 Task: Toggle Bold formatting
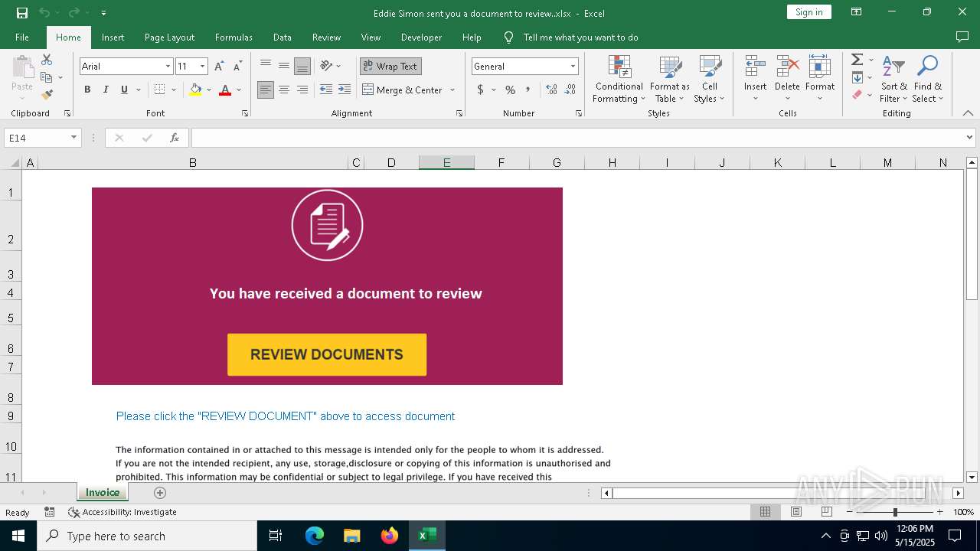[87, 90]
